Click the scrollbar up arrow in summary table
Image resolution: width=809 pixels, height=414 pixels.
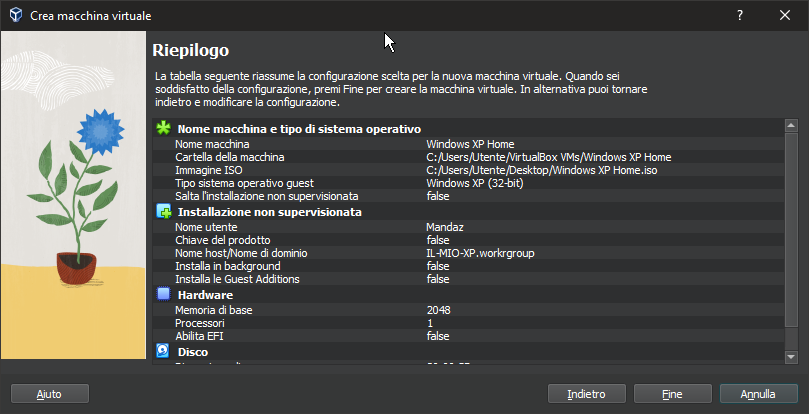[791, 125]
